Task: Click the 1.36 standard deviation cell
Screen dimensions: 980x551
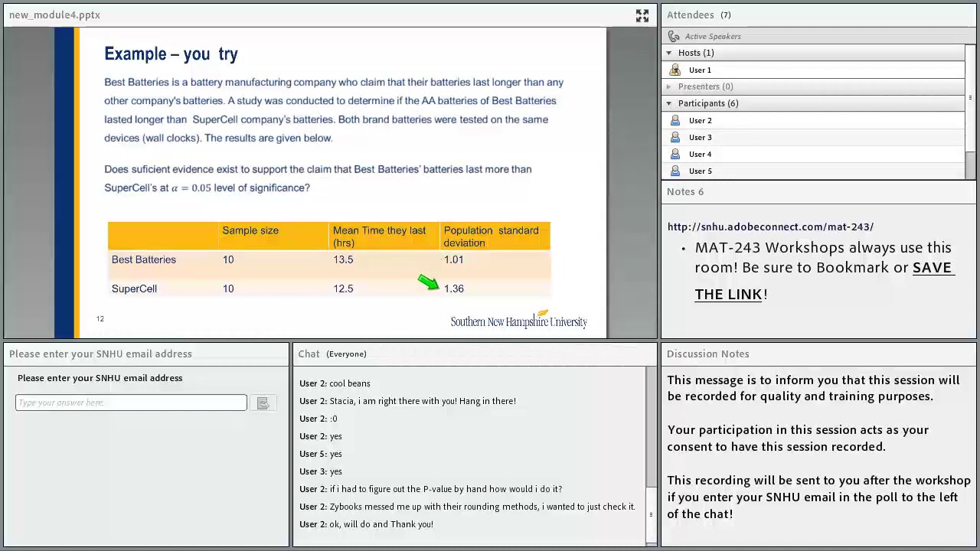Action: (x=454, y=289)
